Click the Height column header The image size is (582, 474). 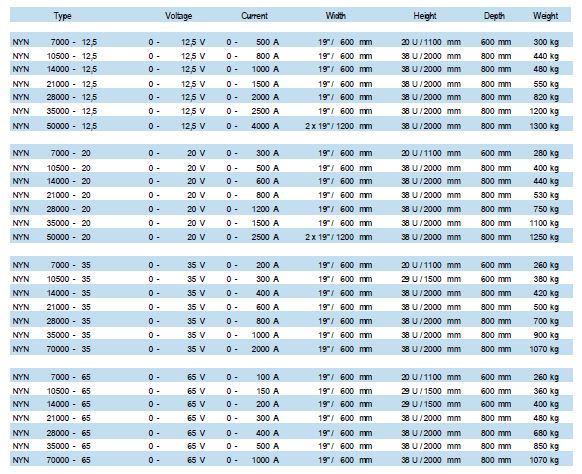[425, 16]
